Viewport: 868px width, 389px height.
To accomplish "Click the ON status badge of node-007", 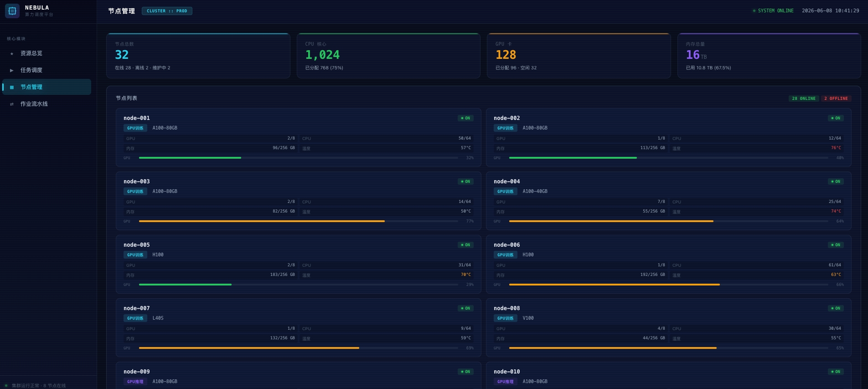I will pos(465,308).
